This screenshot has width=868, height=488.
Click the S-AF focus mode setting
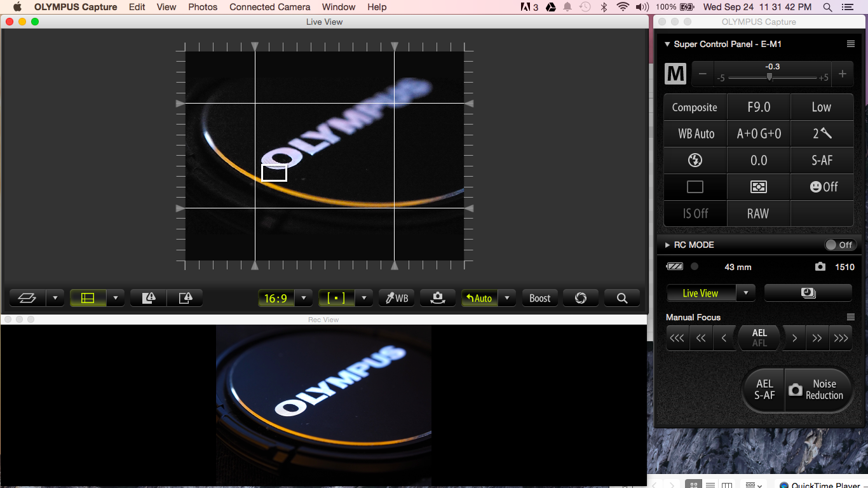tap(822, 161)
